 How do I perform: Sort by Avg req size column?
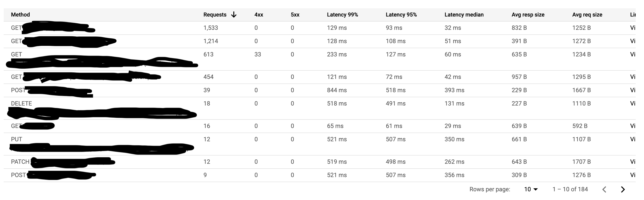click(x=587, y=15)
